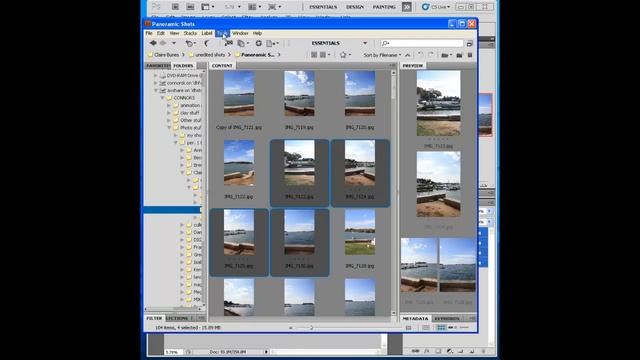Collapse the Photo stuff folder node
This screenshot has height=360, width=640.
tap(169, 128)
